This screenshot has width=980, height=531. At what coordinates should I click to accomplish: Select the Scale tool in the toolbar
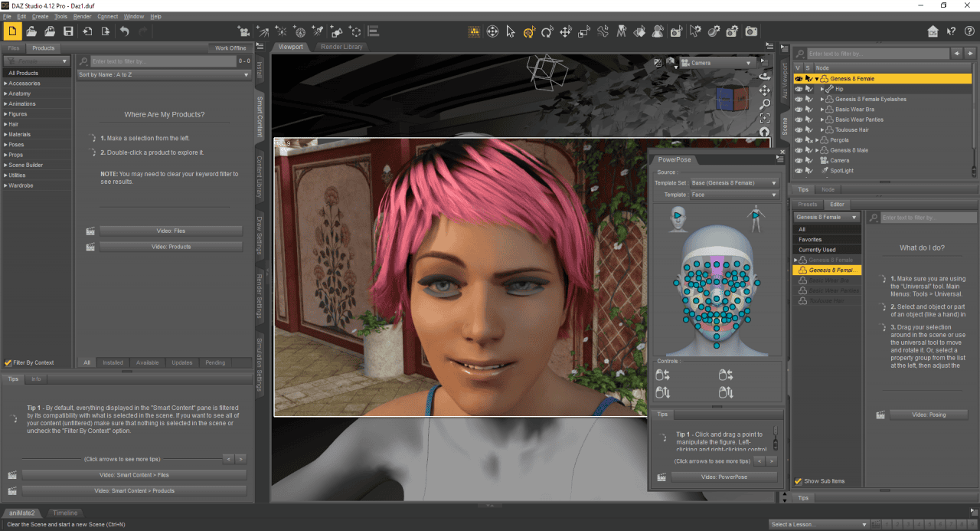coord(583,31)
